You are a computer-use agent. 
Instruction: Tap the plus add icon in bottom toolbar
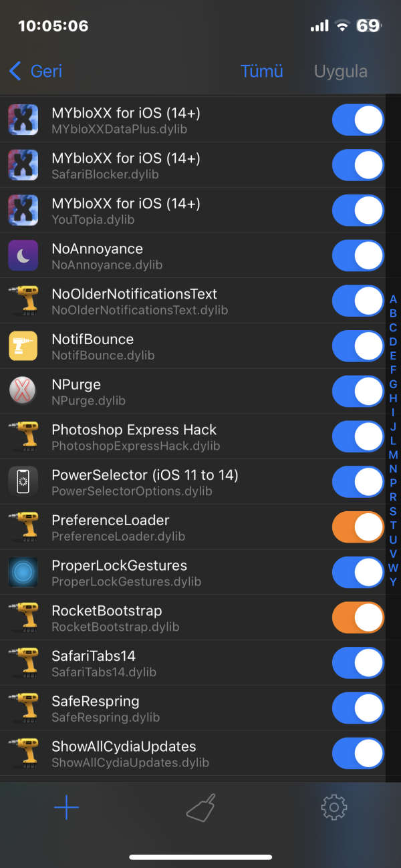pos(66,808)
